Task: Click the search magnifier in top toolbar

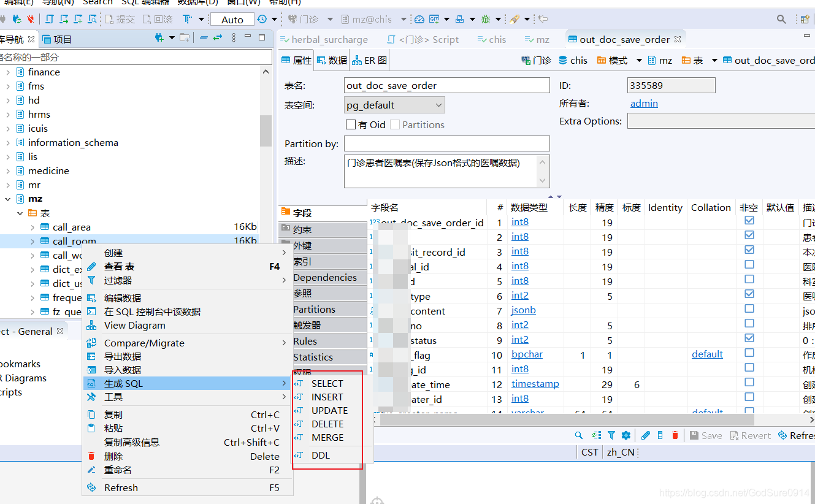Action: (x=781, y=20)
